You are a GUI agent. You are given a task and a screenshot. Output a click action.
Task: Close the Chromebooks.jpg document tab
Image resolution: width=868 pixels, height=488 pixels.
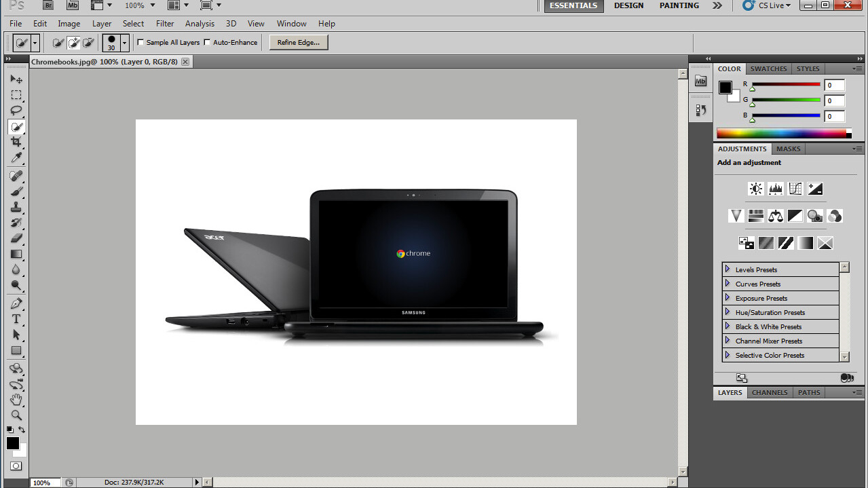click(x=185, y=62)
